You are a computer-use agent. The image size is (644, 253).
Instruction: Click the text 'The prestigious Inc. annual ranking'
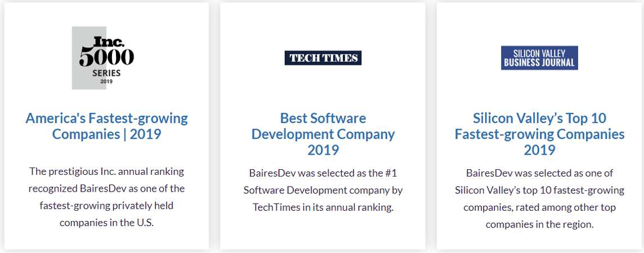107,171
